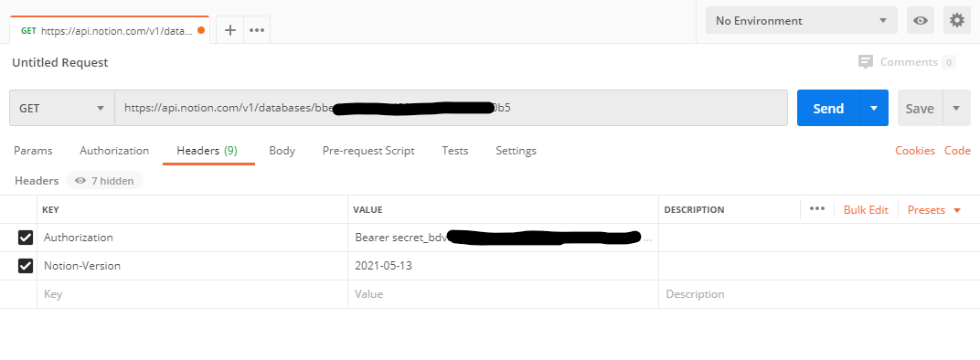Open the Cookies link
Screen dimensions: 980x360
coord(915,151)
